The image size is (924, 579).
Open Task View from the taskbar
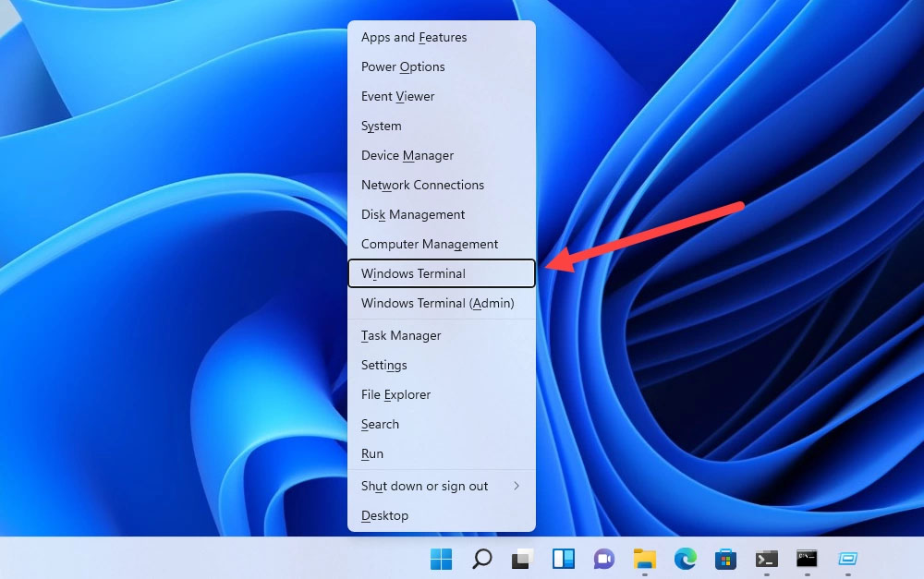pos(523,559)
